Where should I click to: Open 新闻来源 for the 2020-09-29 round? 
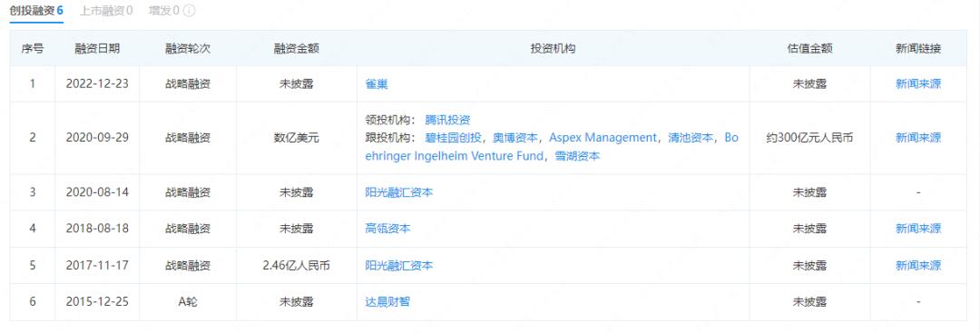[x=918, y=138]
